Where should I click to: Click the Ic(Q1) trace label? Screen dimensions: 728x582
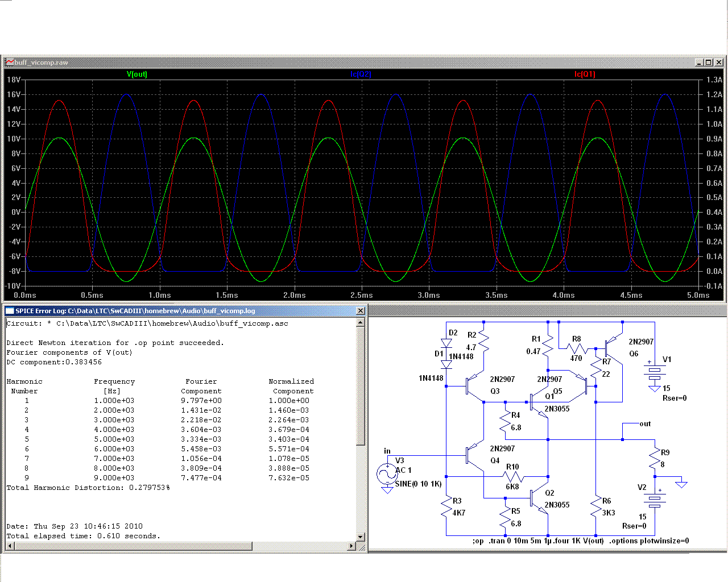(x=585, y=74)
